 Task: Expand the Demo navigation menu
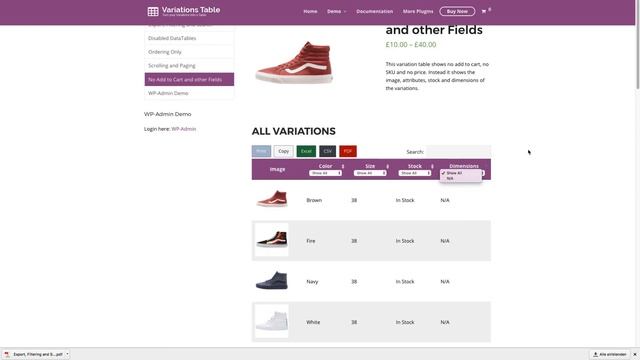point(336,11)
